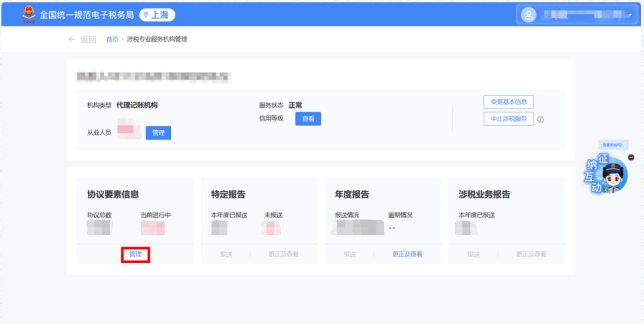
Task: Open the 上海 location selector
Action: (157, 15)
